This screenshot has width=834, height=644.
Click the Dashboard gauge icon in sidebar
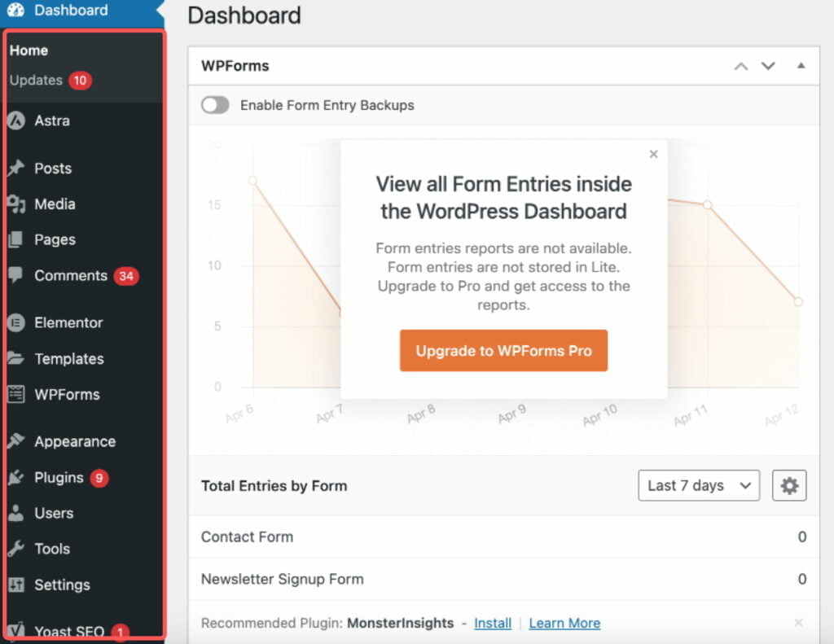click(x=16, y=10)
